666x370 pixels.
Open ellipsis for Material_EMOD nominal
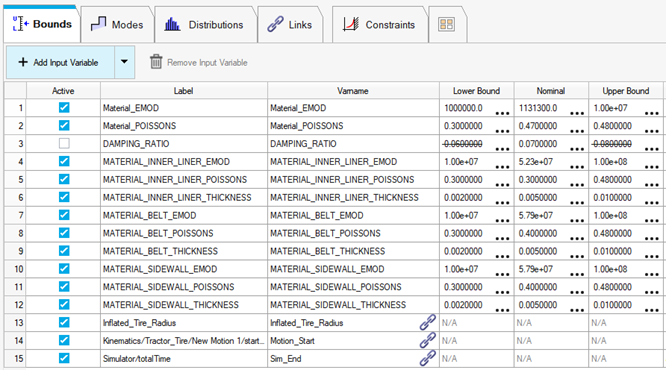[577, 113]
